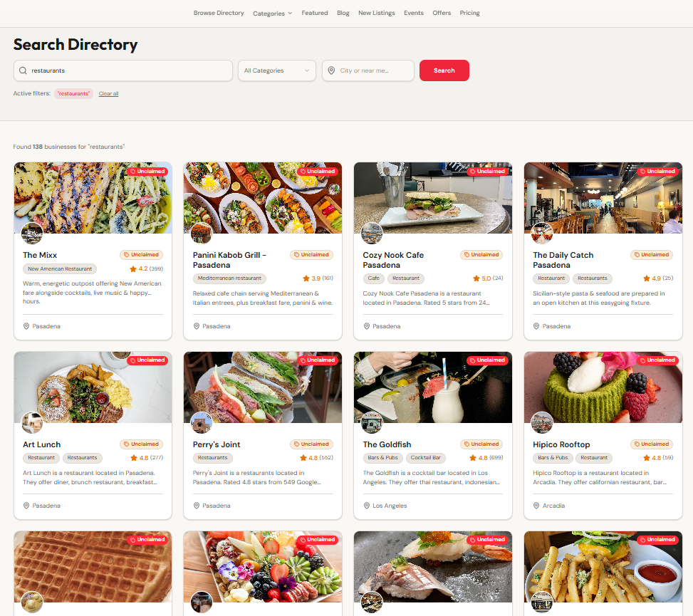Open the Pricing page
The image size is (693, 616).
click(469, 13)
